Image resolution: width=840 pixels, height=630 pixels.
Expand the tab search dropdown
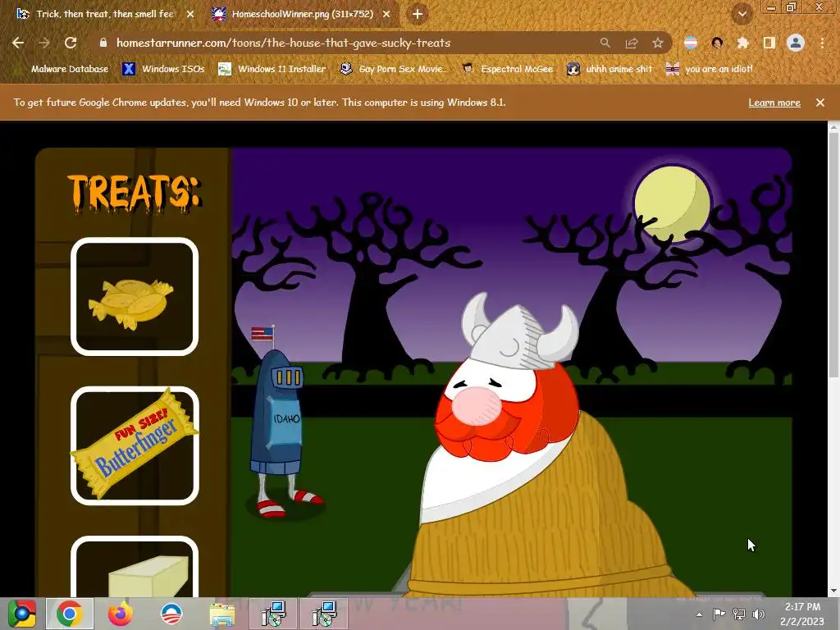pyautogui.click(x=742, y=14)
